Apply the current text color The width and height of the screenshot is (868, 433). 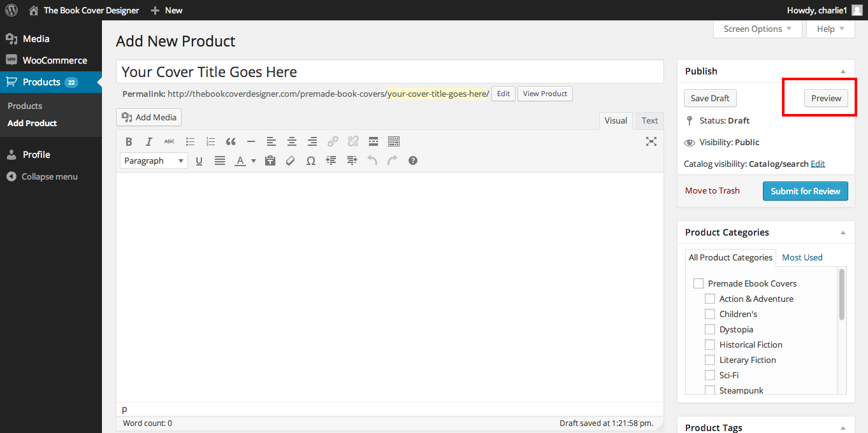[x=240, y=160]
